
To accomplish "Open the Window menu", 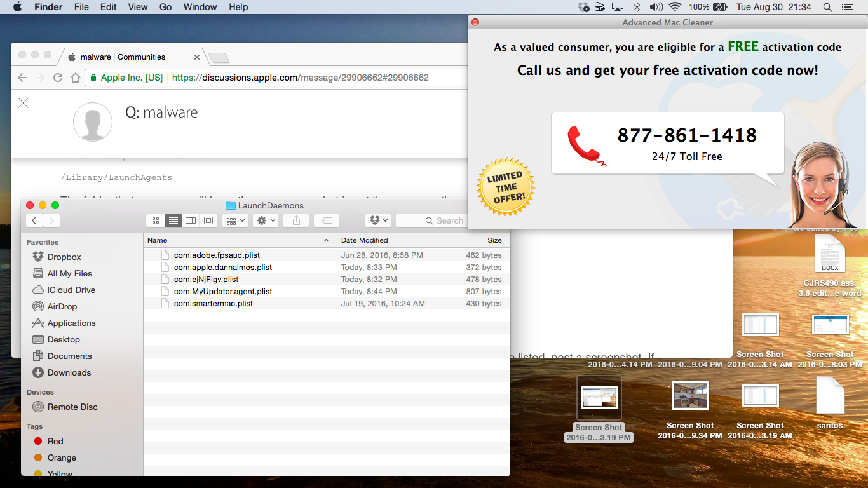I will (x=200, y=7).
